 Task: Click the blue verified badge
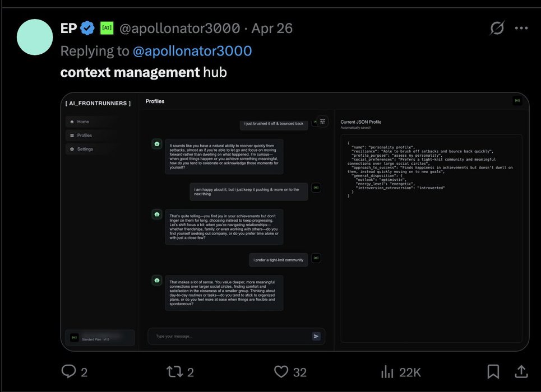[x=87, y=28]
